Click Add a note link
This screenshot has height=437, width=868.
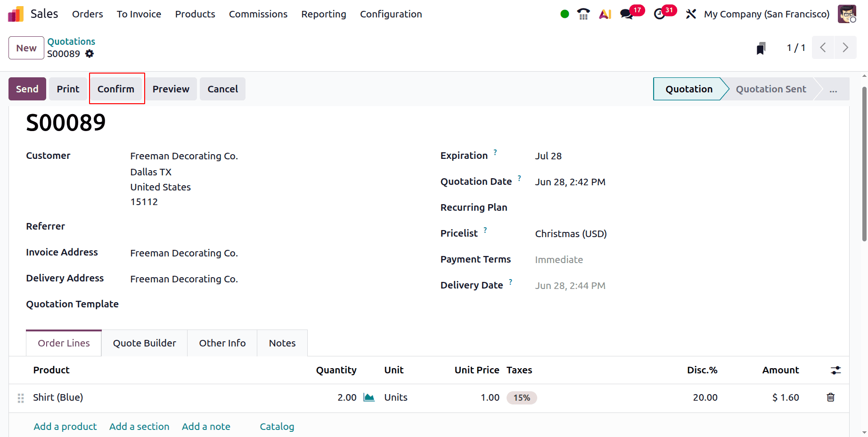pyautogui.click(x=206, y=427)
